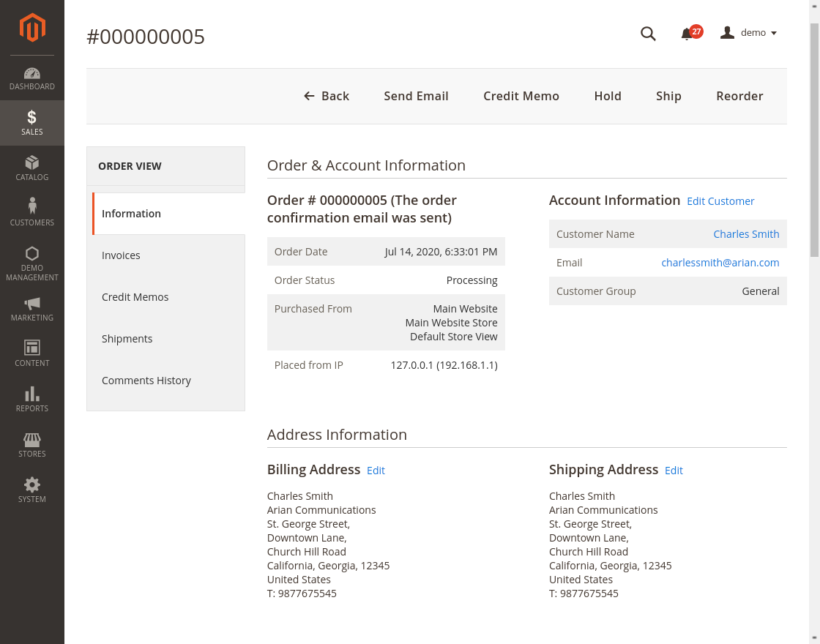Open customer profile of Charles Smith
This screenshot has height=644, width=820.
746,233
